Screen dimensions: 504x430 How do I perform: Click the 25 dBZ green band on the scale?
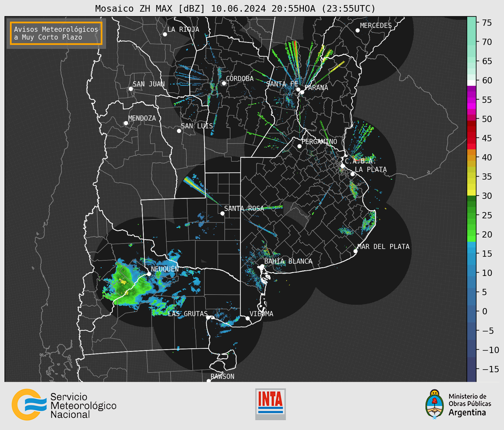pos(471,219)
